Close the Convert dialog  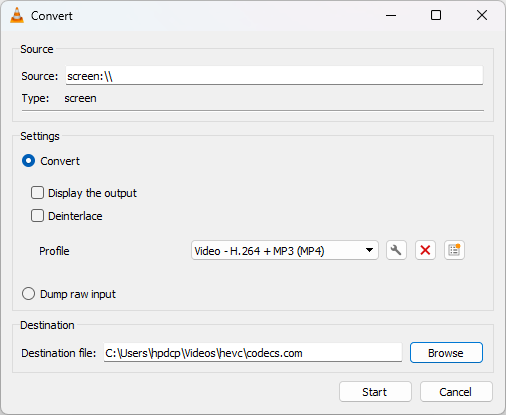tap(482, 15)
